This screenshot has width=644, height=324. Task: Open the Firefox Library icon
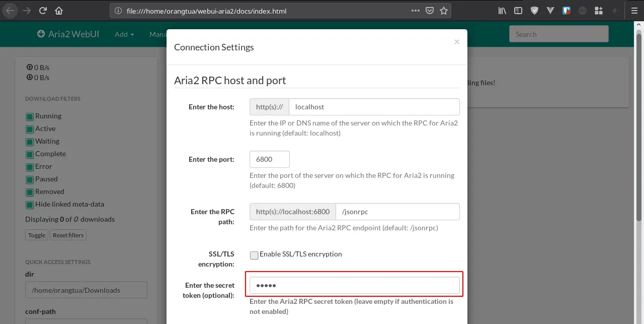pyautogui.click(x=502, y=11)
